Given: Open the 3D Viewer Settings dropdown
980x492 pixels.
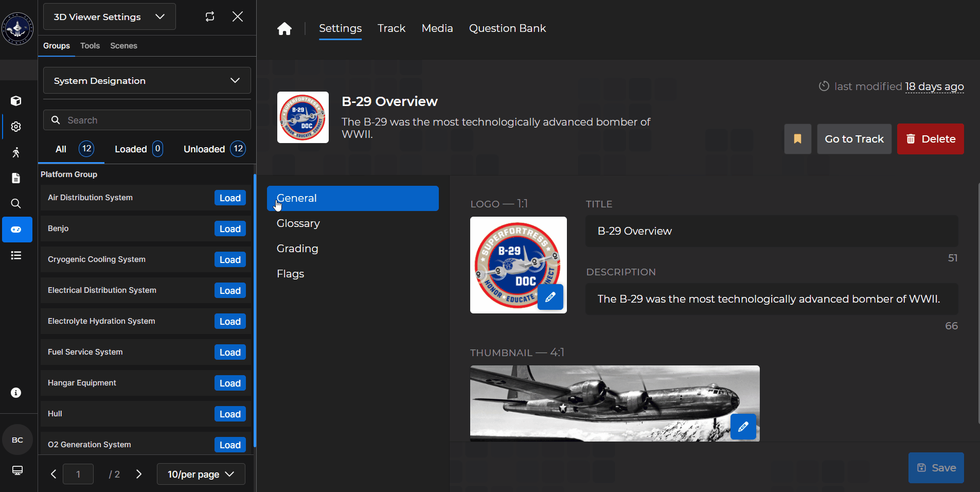Looking at the screenshot, I should 110,16.
